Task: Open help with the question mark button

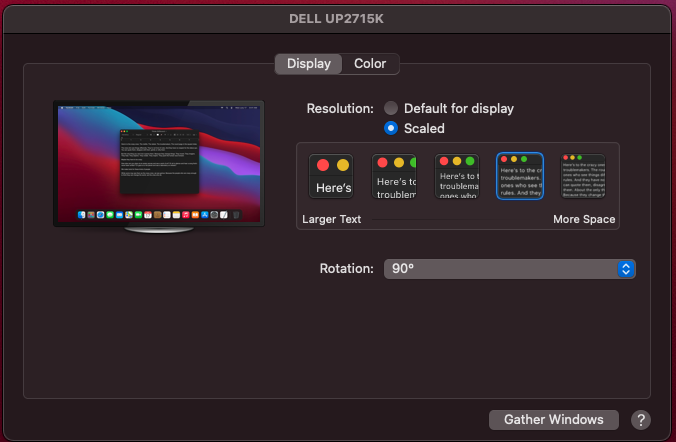Action: (641, 420)
